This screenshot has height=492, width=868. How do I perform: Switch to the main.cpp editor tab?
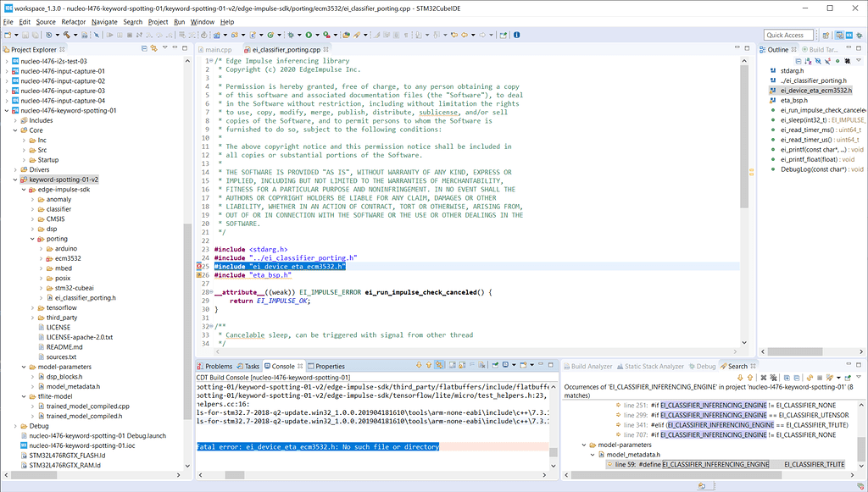(219, 50)
